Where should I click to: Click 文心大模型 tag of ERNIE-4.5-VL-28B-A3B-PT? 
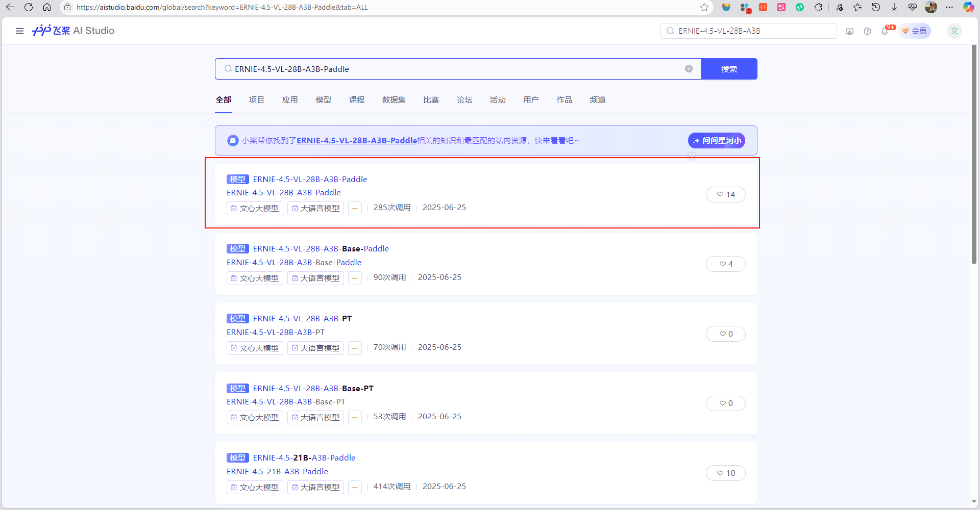point(255,348)
